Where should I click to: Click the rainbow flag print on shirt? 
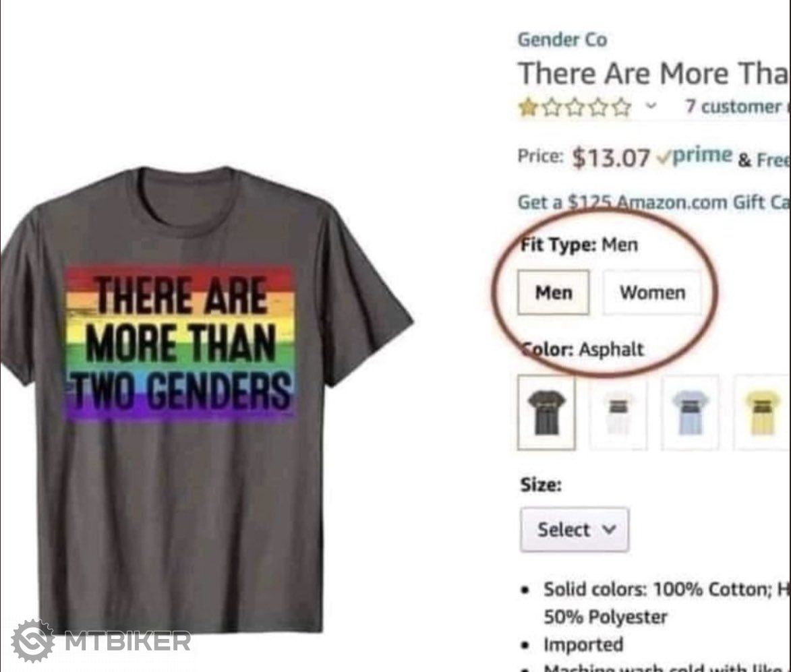click(180, 343)
